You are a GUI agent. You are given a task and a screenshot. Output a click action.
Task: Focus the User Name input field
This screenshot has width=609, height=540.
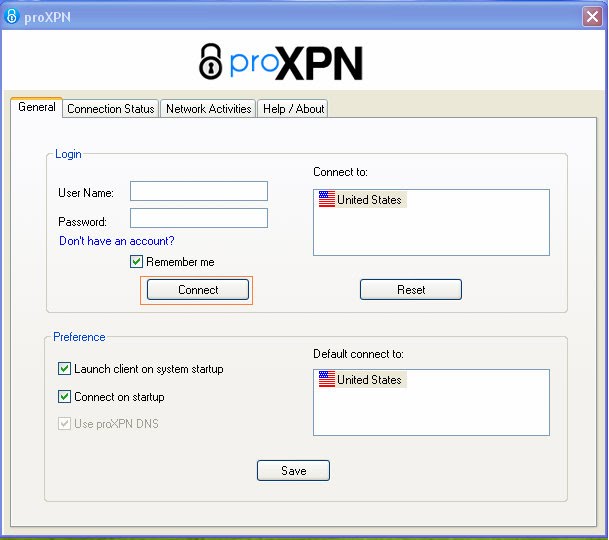[199, 191]
